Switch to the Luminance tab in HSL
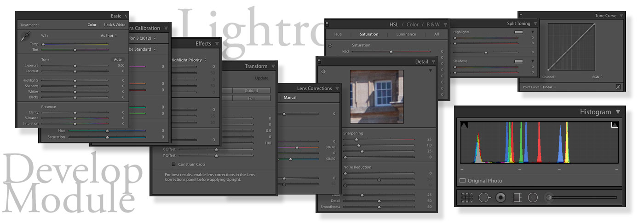 (406, 34)
